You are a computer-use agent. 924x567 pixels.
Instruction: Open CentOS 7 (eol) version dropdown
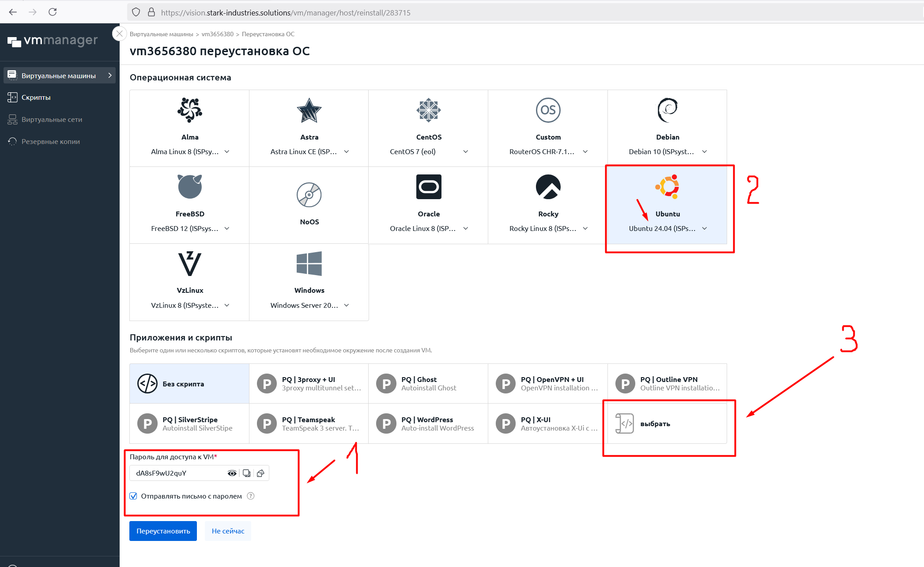click(x=429, y=151)
